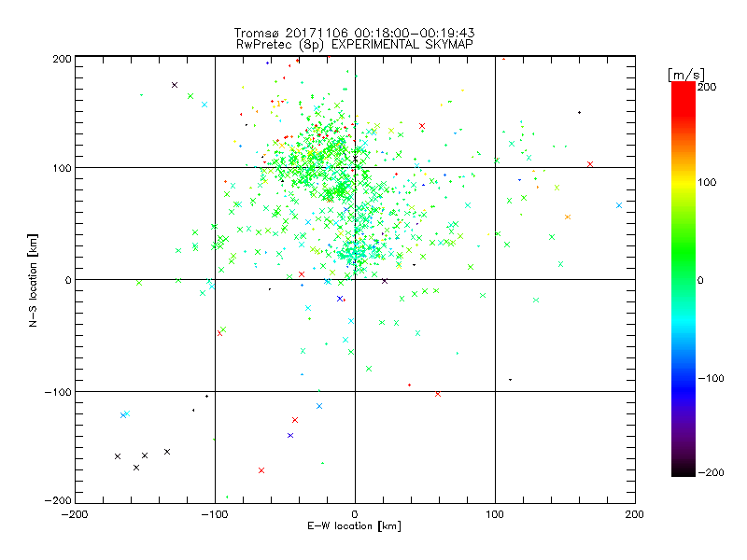Click the colorbar's blue band at -100
This screenshot has width=747, height=560.
[684, 379]
